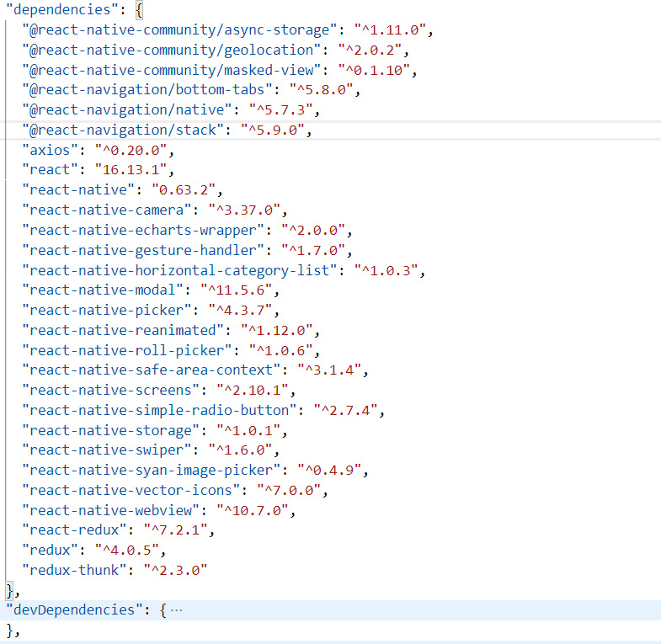Viewport: 661px width, 644px height.
Task: Click the "^1.0.6" version value
Action: coord(280,351)
